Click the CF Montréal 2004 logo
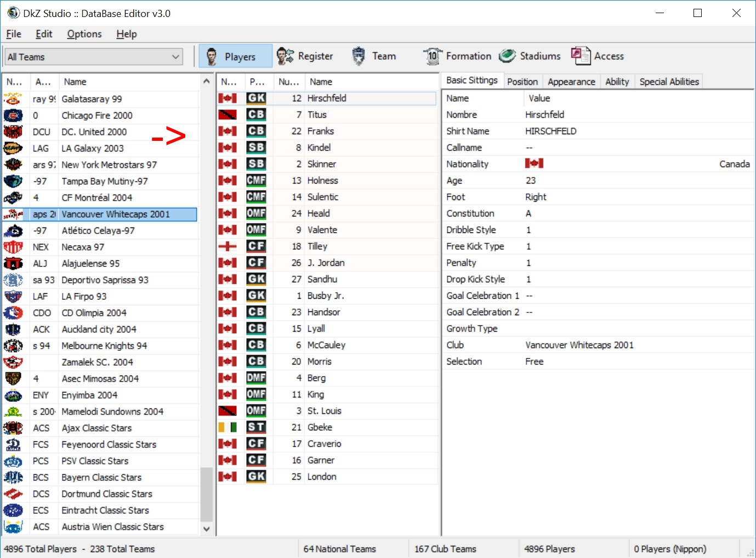 pos(13,197)
